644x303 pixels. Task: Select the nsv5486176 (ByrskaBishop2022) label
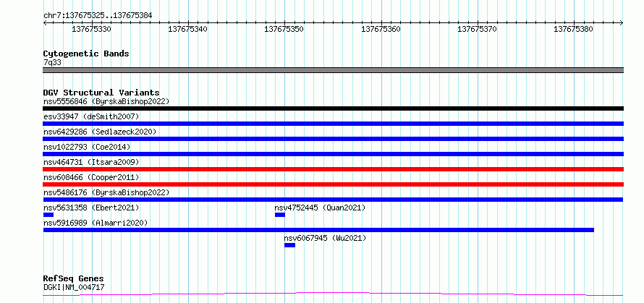coord(106,192)
